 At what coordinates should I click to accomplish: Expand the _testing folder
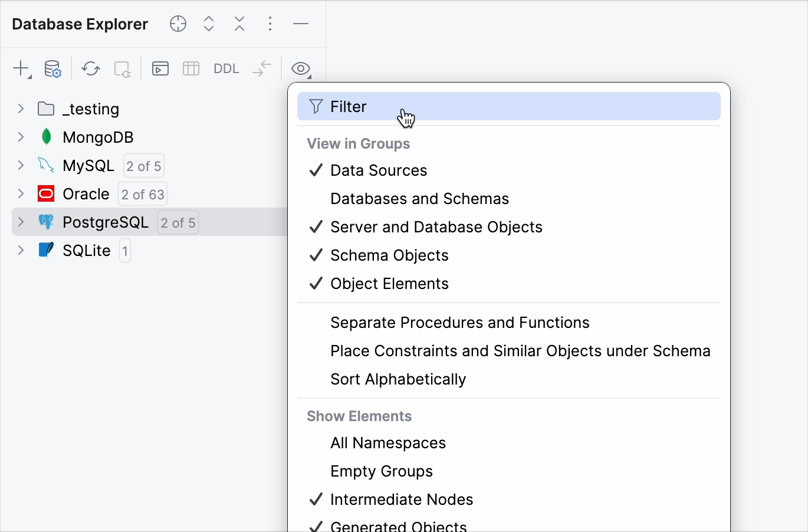(x=21, y=109)
